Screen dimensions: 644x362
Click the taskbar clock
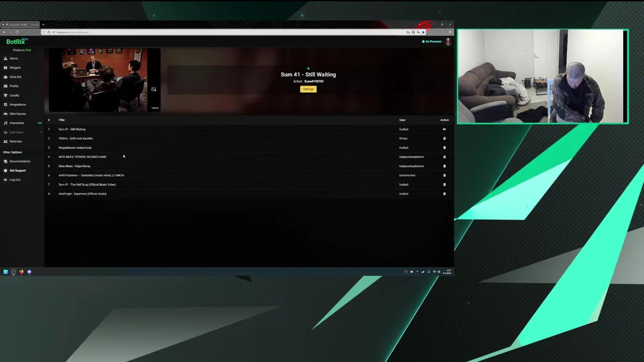click(x=448, y=272)
